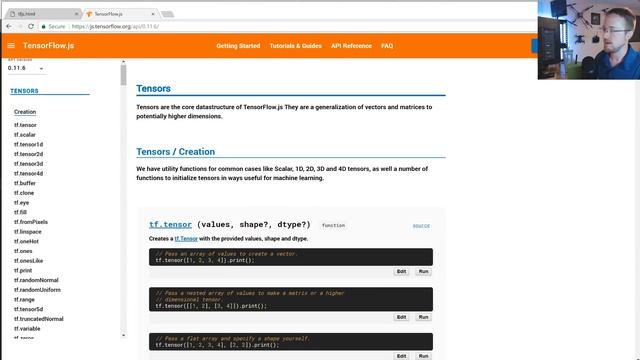Go to tf.ones in the sidebar

(x=23, y=251)
